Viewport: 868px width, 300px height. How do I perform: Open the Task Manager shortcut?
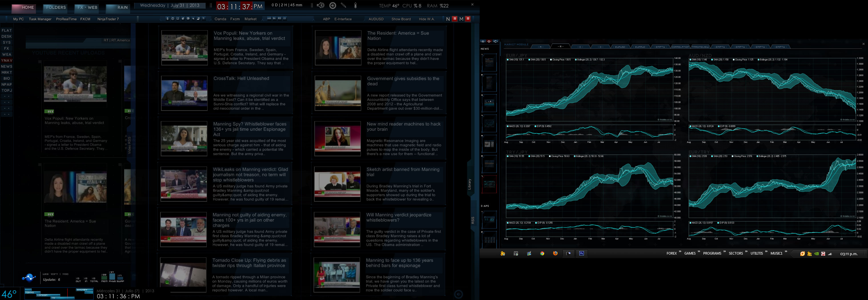pos(40,19)
